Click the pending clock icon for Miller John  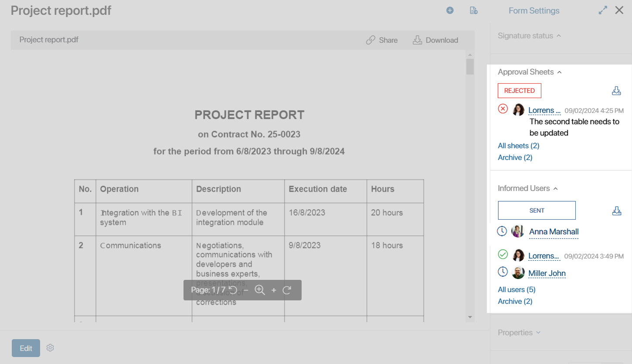click(503, 272)
